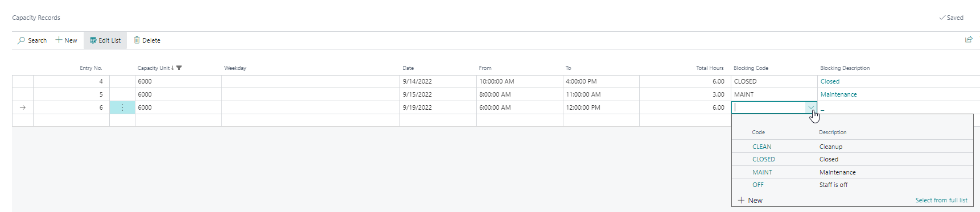980x212 pixels.
Task: Select CLOSED from the dropdown list
Action: [x=764, y=159]
